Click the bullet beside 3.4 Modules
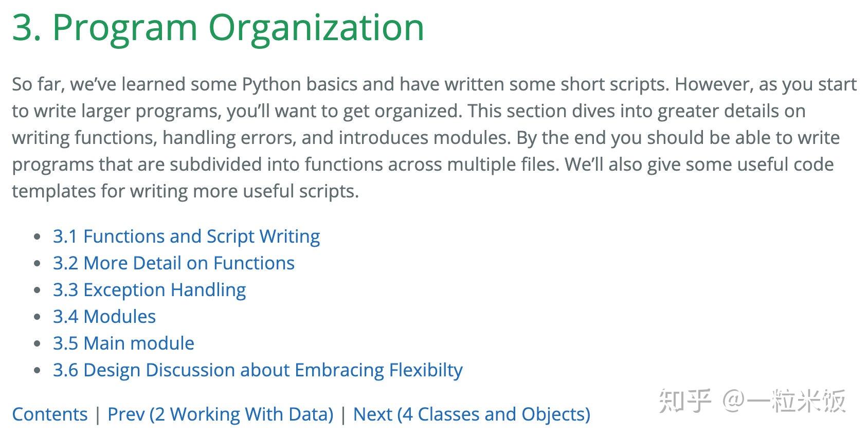Screen dimensions: 868x436 pyautogui.click(x=37, y=317)
